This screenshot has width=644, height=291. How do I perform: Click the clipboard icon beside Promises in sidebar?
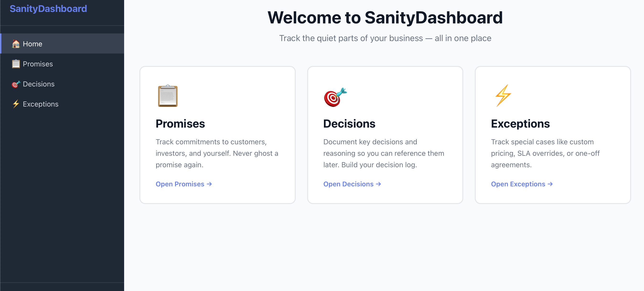tap(16, 64)
